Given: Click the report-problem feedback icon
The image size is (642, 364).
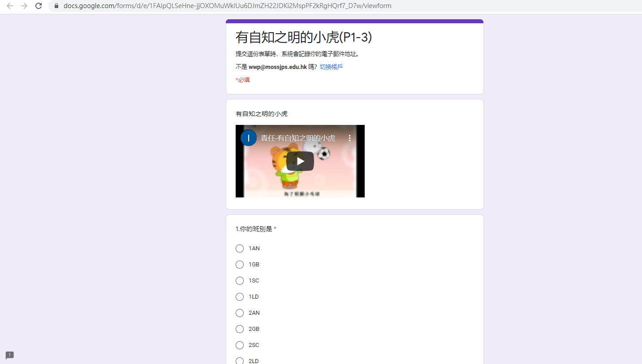Looking at the screenshot, I should (10, 355).
